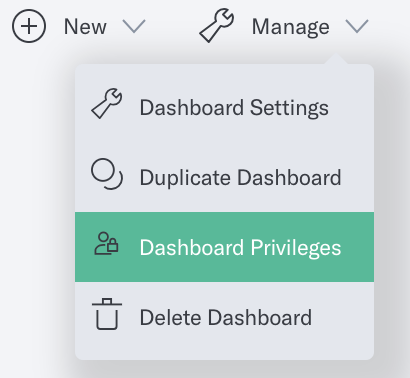Click the white "Dashboard Privileges" text
Viewport: 410px width, 378px height.
[x=240, y=248]
